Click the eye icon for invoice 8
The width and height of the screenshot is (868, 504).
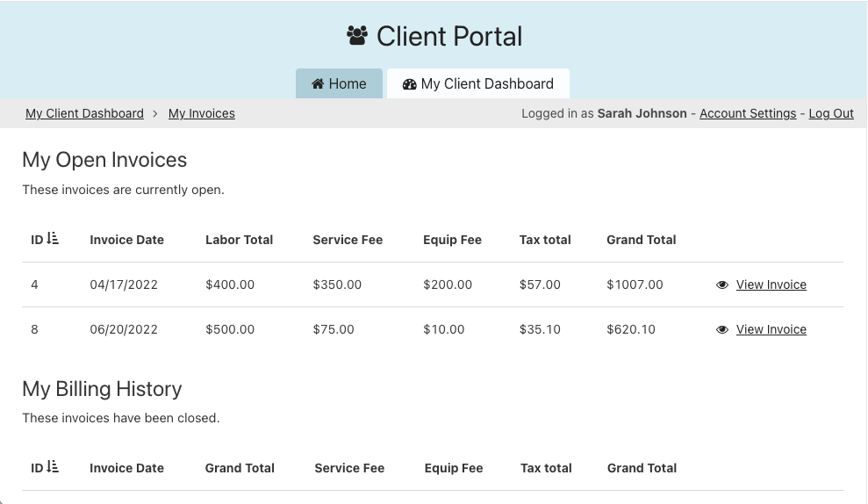coord(722,329)
